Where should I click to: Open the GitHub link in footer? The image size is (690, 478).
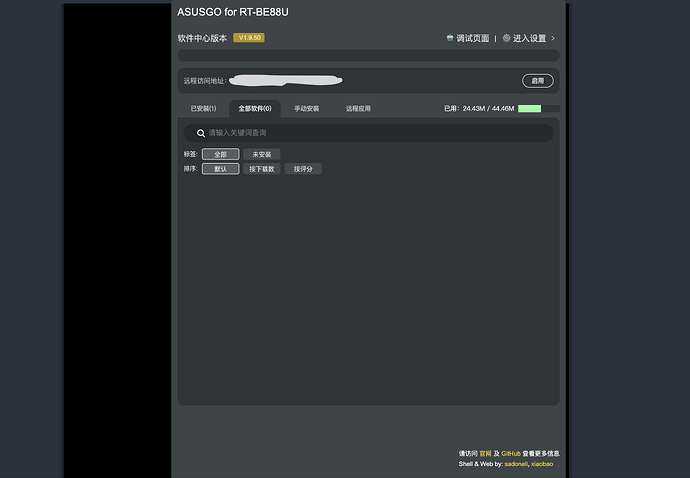pos(511,453)
